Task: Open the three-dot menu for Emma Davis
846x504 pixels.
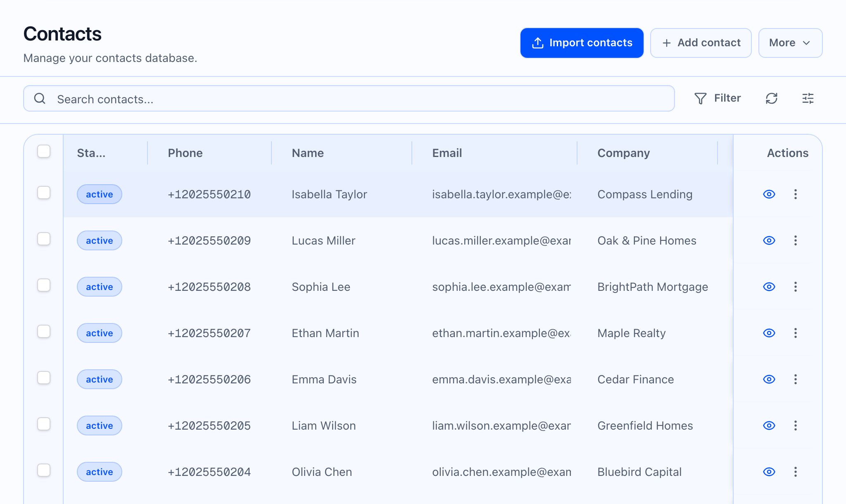Action: 795,379
